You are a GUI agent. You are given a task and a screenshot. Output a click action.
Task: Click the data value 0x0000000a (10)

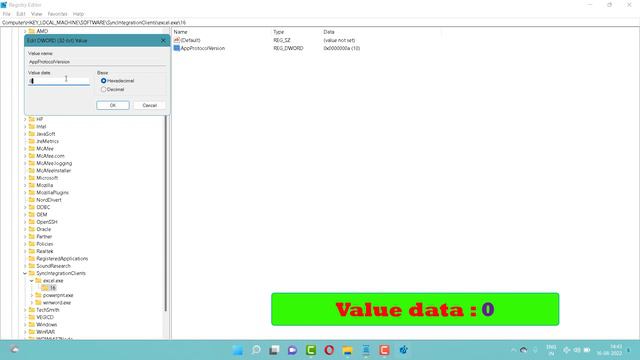342,48
